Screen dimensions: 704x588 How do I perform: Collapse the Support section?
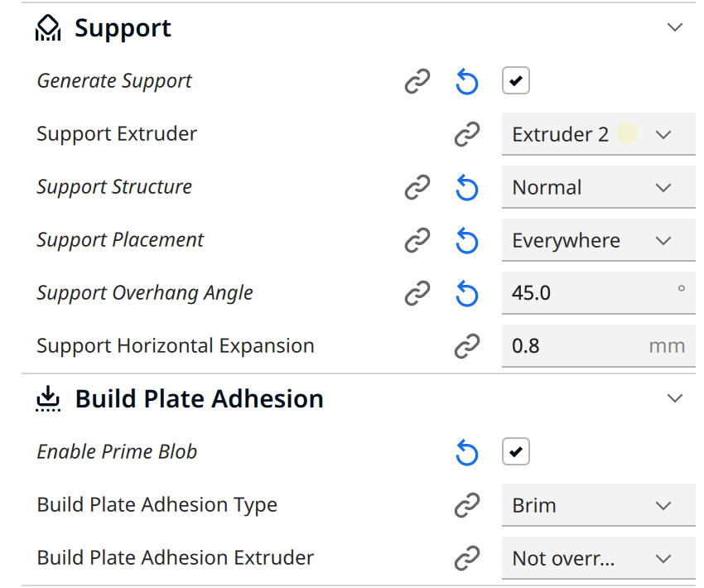675,27
